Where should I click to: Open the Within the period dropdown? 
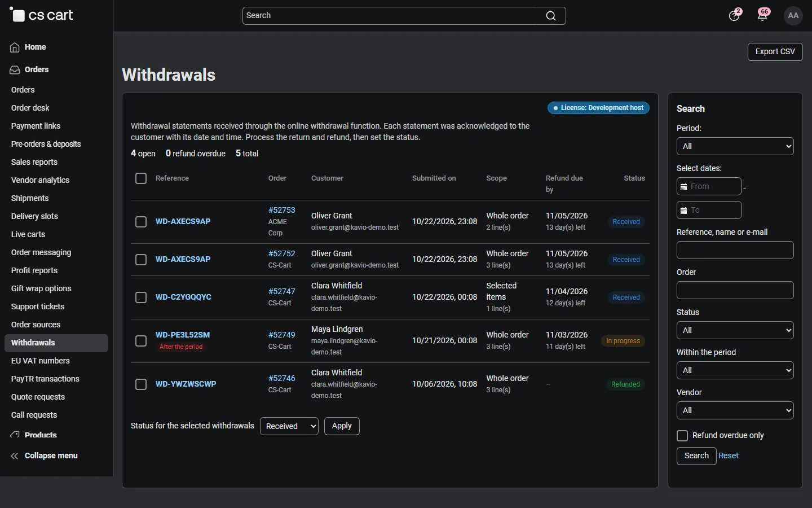tap(735, 370)
